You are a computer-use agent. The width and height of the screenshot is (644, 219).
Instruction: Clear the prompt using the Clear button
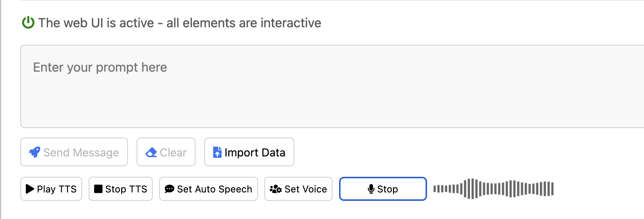coord(166,152)
